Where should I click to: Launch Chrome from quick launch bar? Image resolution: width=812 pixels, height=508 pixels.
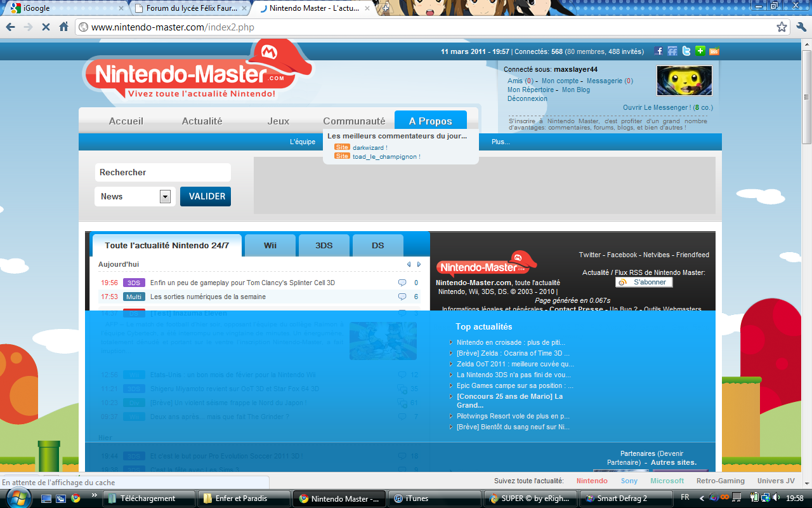[x=75, y=498]
